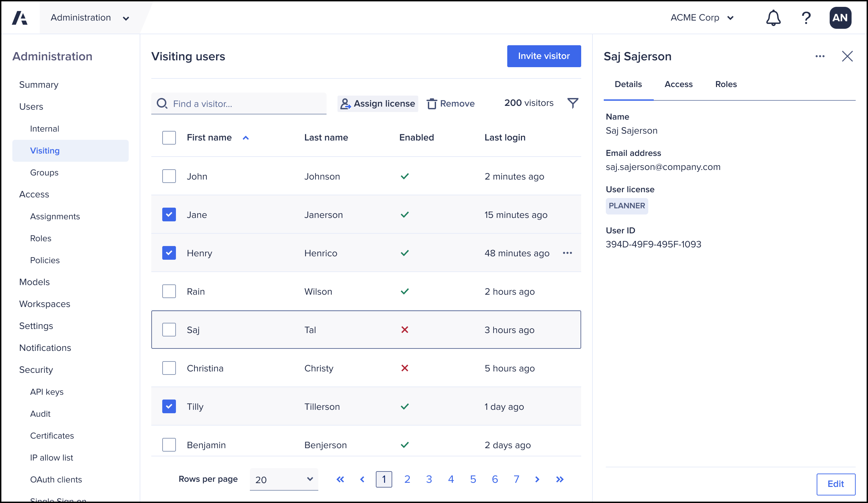Click the AN user avatar
The image size is (868, 503).
coord(840,17)
